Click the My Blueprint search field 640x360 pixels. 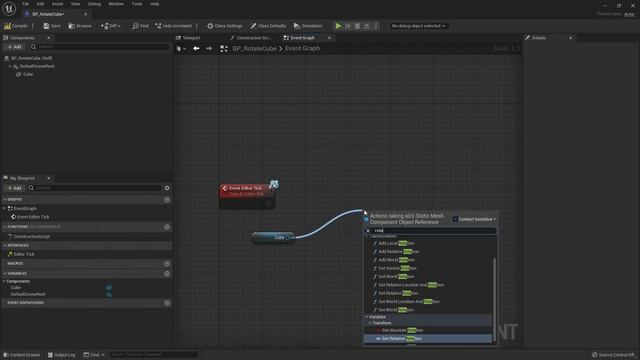[x=95, y=188]
